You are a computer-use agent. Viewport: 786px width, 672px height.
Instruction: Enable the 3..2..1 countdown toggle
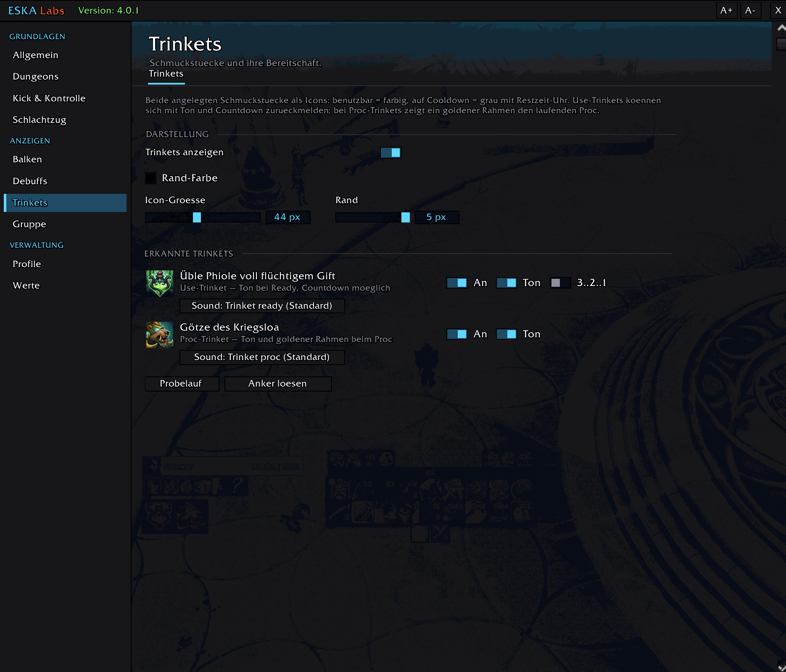tap(560, 283)
